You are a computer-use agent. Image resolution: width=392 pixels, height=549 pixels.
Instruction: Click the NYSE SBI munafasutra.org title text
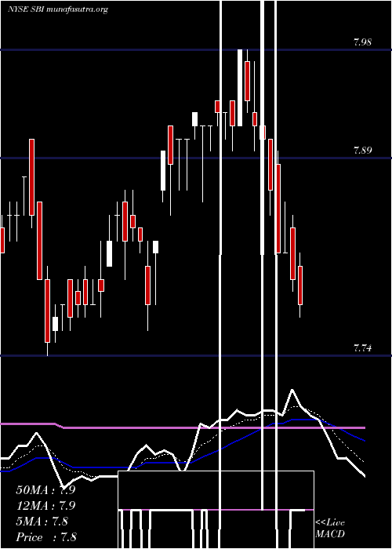[58, 9]
